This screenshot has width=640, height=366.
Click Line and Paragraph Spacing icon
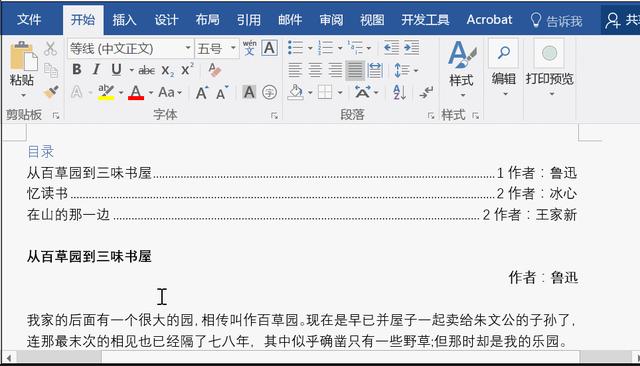tap(402, 70)
